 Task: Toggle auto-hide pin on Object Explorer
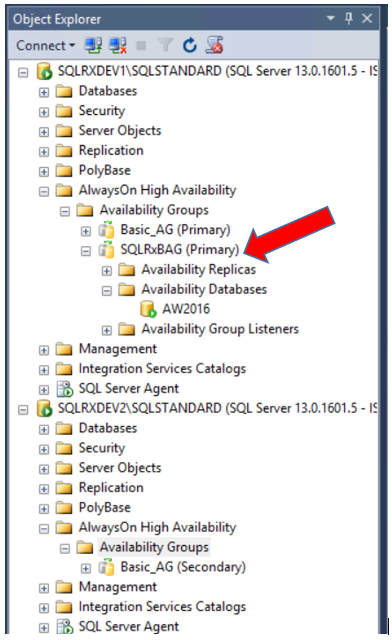pos(349,18)
